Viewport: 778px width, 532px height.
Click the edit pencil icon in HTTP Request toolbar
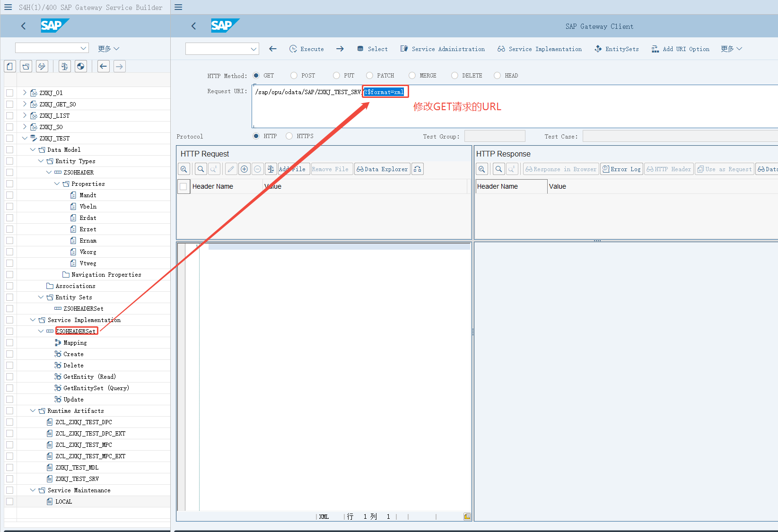point(231,169)
